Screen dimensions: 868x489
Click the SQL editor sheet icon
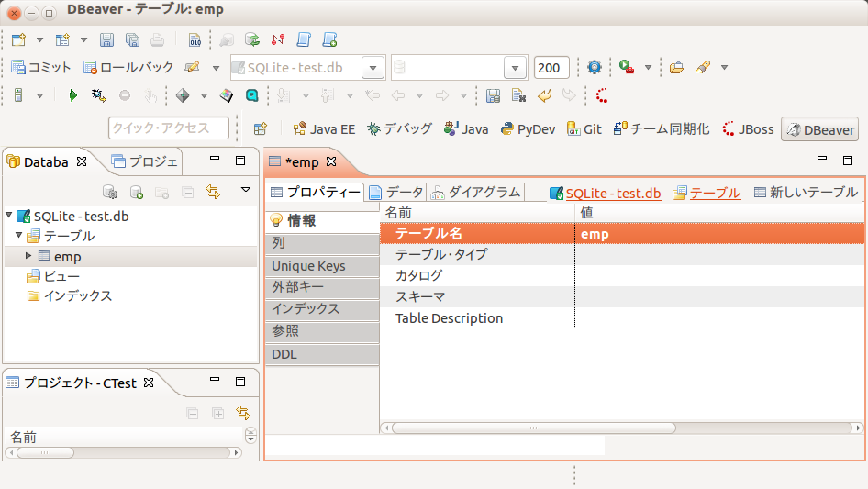(x=304, y=39)
